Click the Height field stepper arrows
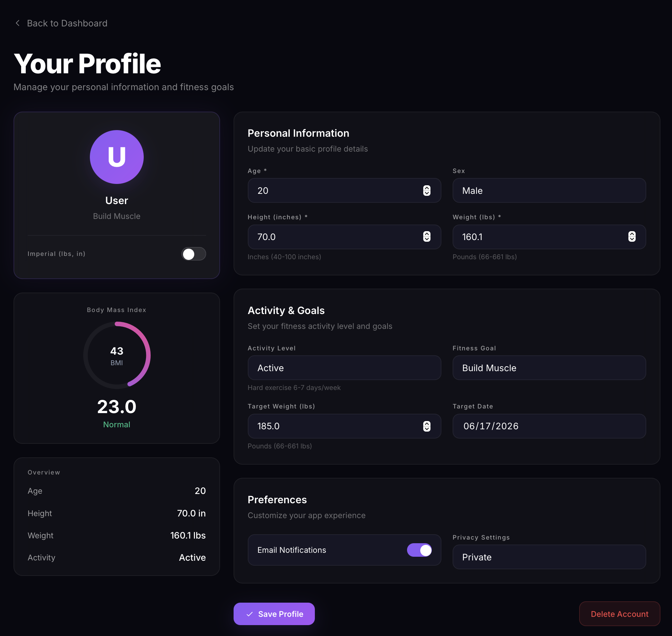The width and height of the screenshot is (672, 636). pos(427,237)
